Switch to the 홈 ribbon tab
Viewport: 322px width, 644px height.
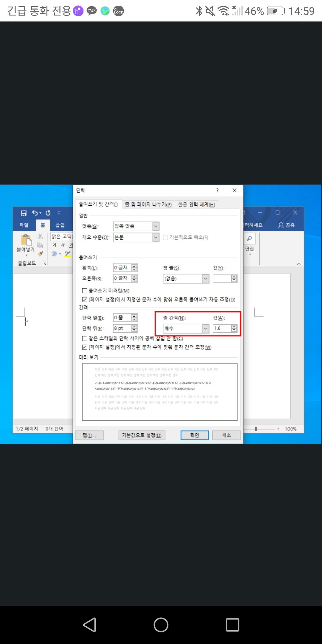point(43,225)
